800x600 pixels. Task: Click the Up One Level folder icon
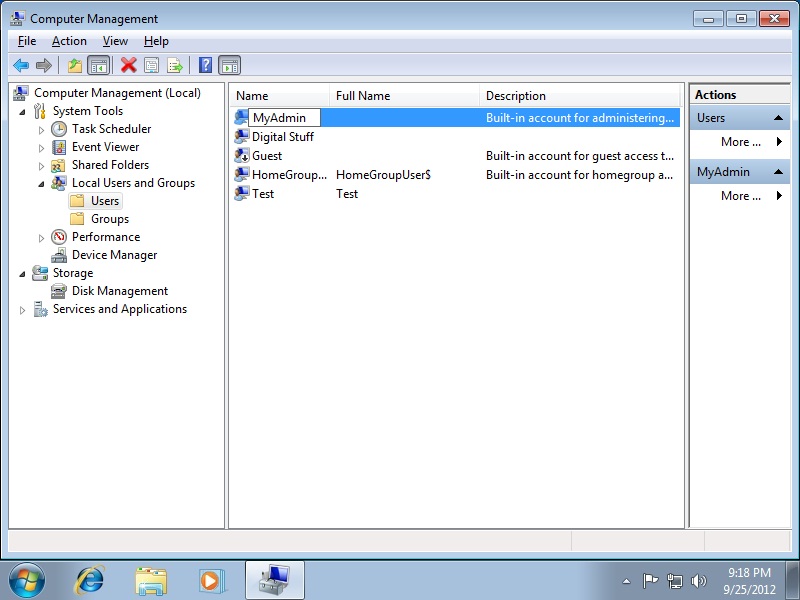point(74,65)
